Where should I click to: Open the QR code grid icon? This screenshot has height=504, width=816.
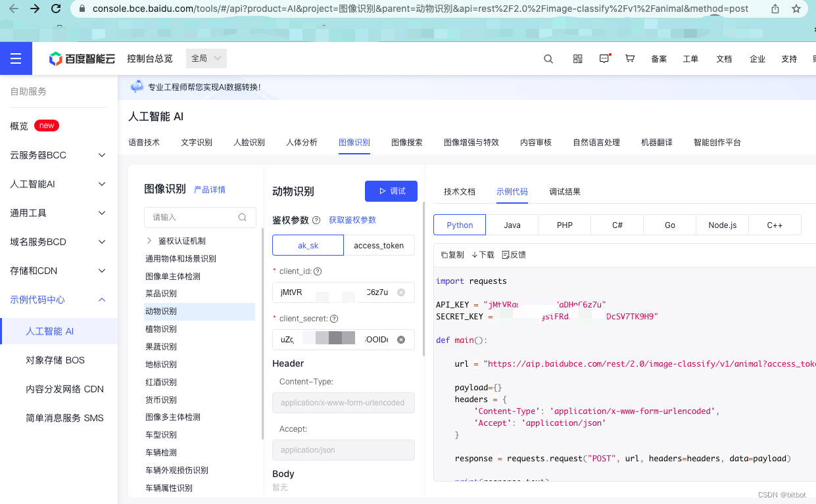(x=578, y=58)
